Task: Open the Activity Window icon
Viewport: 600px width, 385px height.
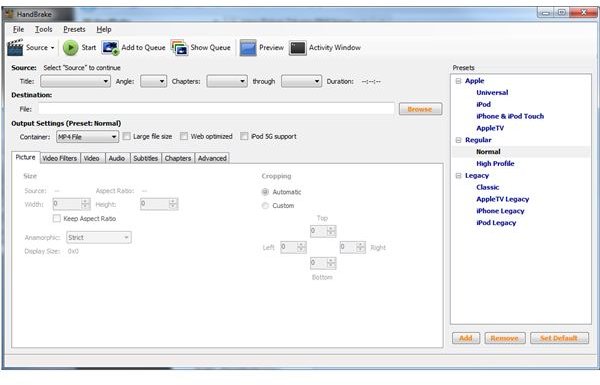Action: (298, 48)
